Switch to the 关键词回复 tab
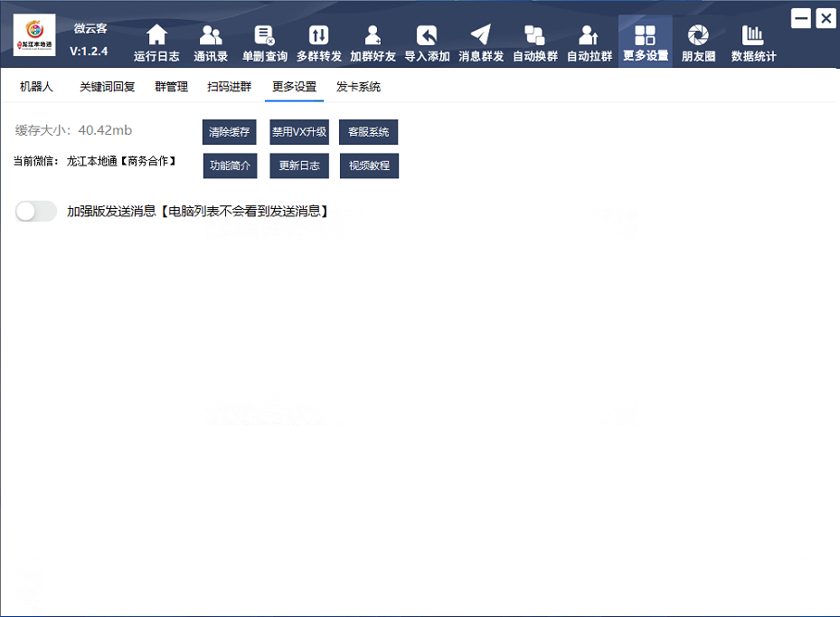840x617 pixels. (x=107, y=88)
